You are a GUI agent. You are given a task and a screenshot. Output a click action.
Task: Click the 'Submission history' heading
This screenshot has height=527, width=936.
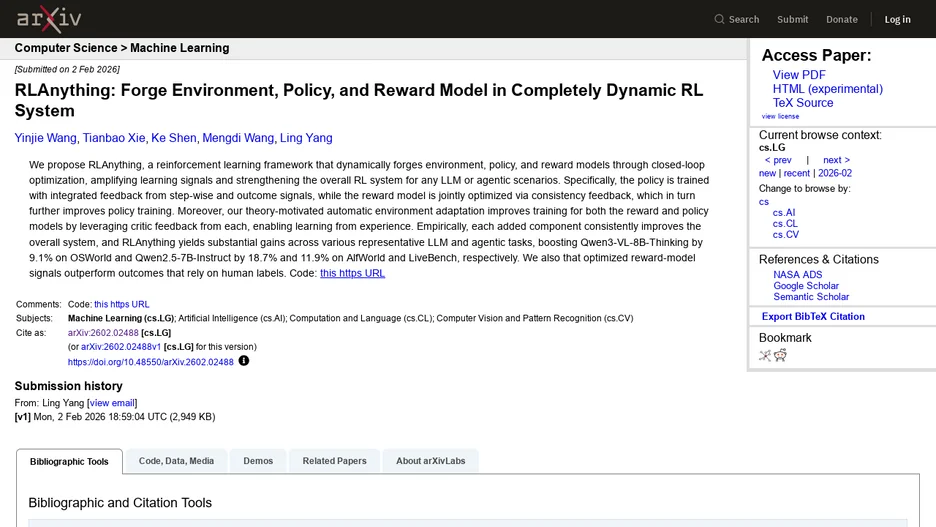click(x=69, y=386)
